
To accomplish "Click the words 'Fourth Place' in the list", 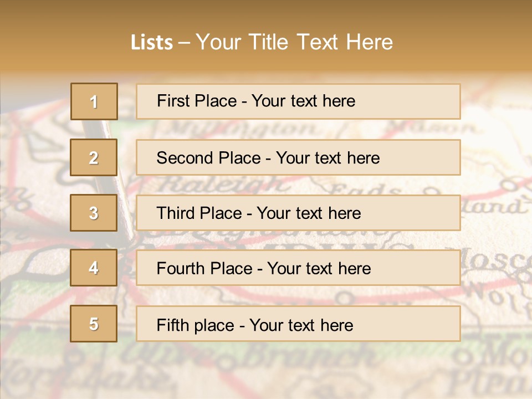I will point(204,268).
